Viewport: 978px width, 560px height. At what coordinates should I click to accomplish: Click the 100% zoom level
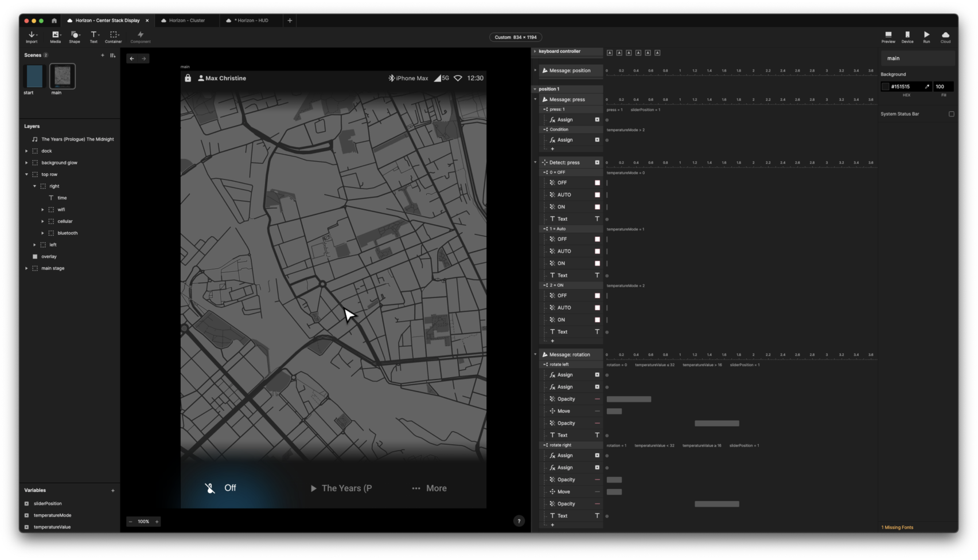click(x=143, y=522)
